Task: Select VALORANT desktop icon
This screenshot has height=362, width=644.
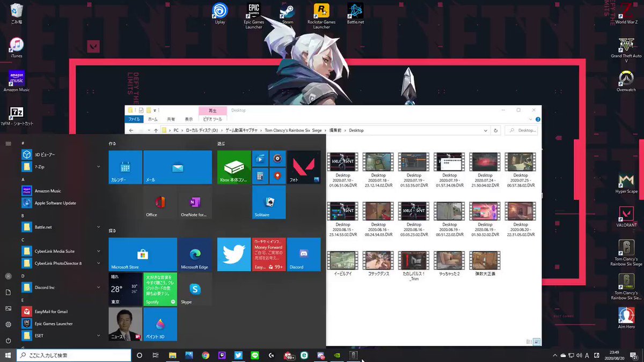Action: (x=626, y=217)
